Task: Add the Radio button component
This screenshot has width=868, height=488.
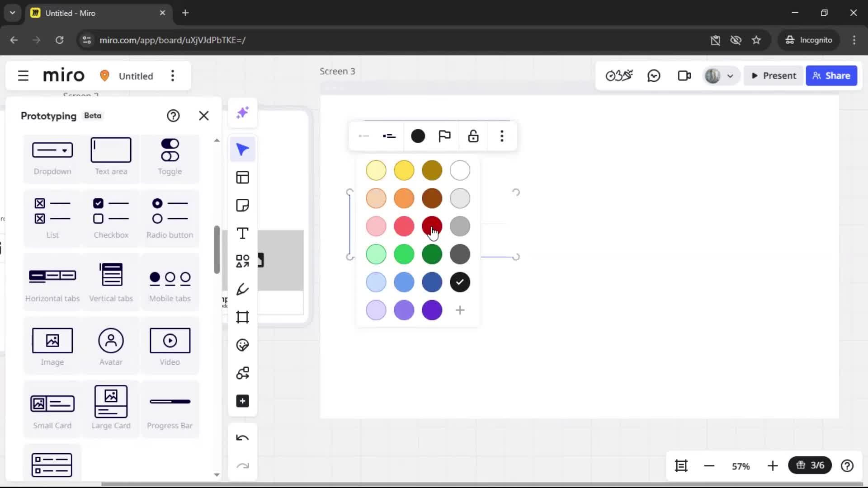Action: [x=170, y=219]
